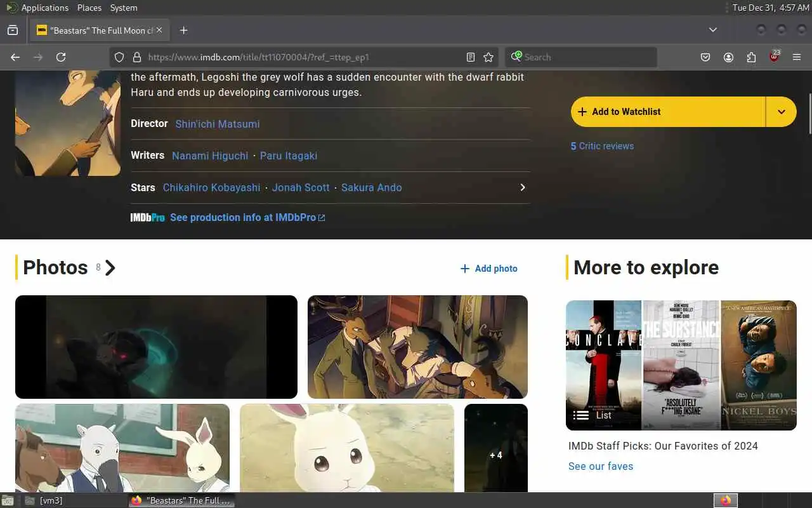Screen dimensions: 812x508
Task: Show desktop via bottom-left icon
Action: click(8, 500)
